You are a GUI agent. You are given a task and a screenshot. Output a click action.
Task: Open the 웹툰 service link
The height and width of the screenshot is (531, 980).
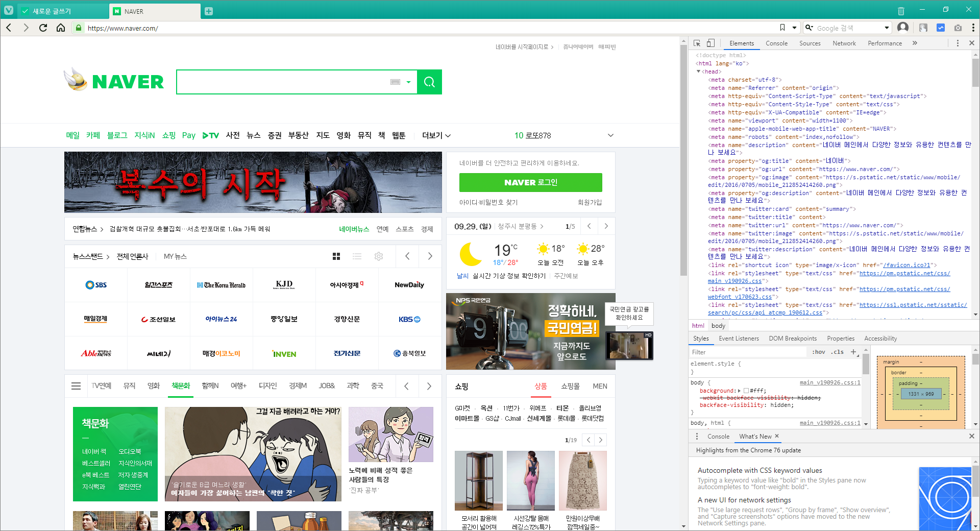coord(398,135)
